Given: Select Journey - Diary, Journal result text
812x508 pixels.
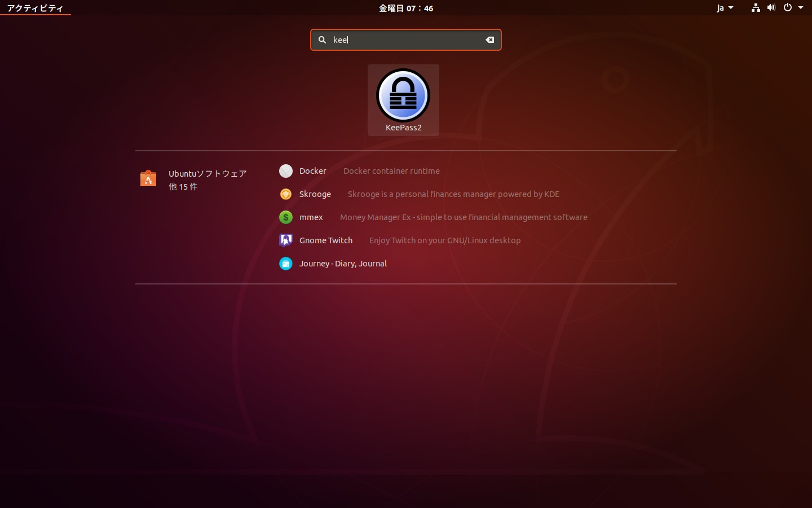Looking at the screenshot, I should coord(343,264).
